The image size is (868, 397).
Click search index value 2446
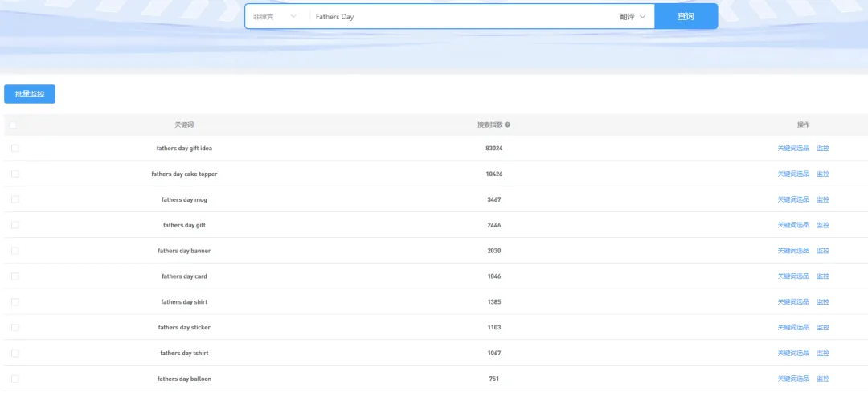click(493, 225)
